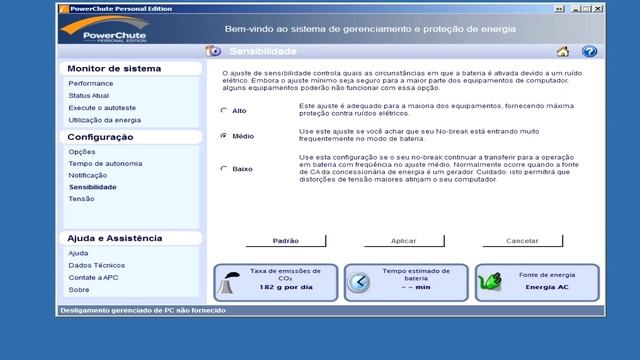Open Contate a APC
The width and height of the screenshot is (640, 360).
93,278
